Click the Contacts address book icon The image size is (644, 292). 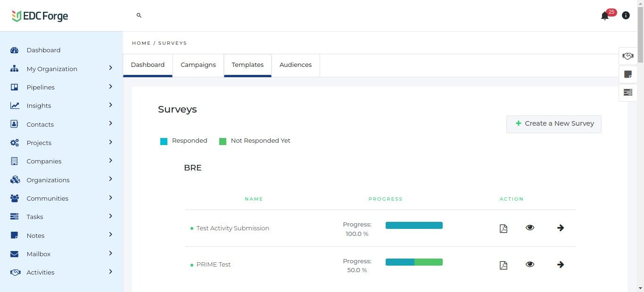[14, 124]
